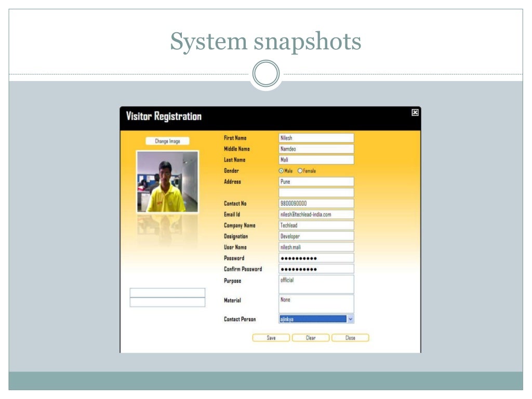The height and width of the screenshot is (399, 532).
Task: Click the Clear button
Action: coord(311,338)
